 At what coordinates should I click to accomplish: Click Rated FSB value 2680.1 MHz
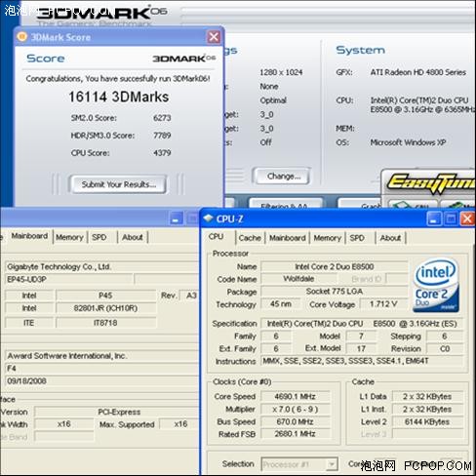(295, 434)
